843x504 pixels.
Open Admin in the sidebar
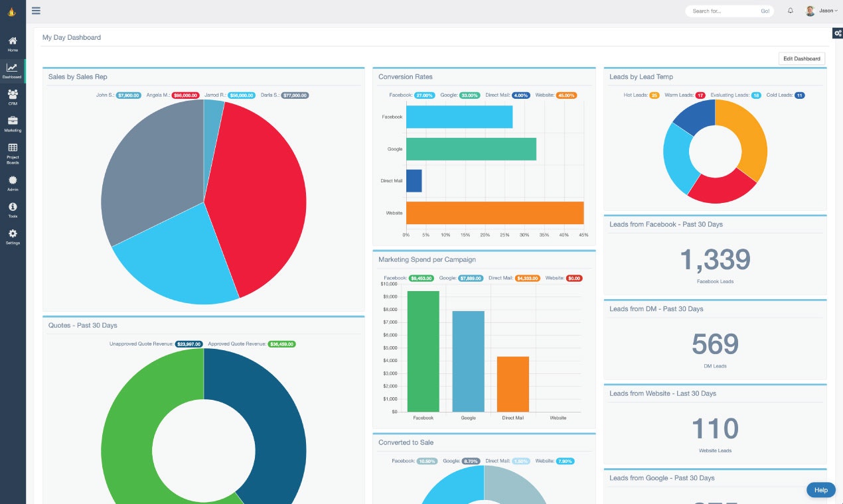[13, 184]
